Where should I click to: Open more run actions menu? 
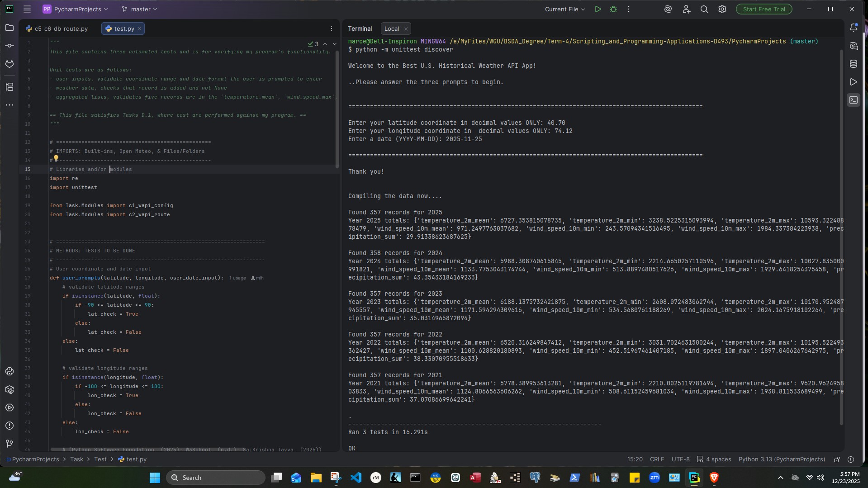(x=628, y=9)
